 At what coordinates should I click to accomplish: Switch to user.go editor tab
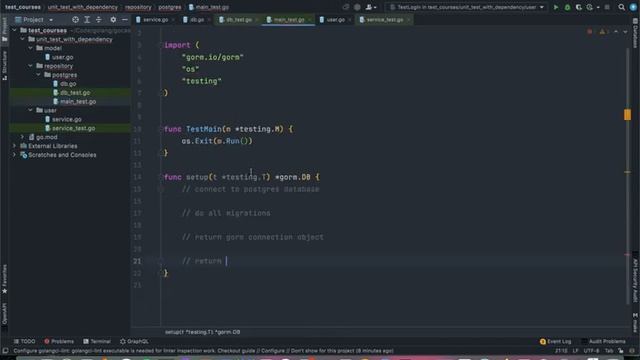pyautogui.click(x=335, y=20)
